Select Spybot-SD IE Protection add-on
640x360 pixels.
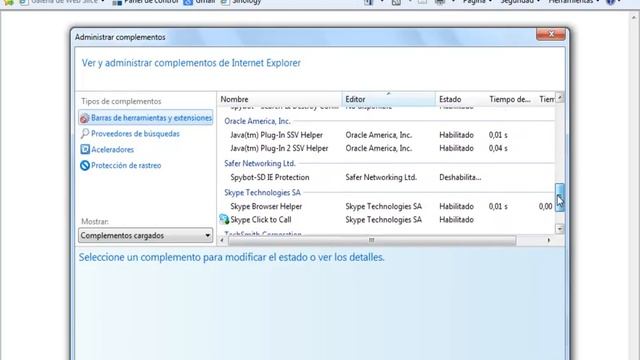[386, 178]
